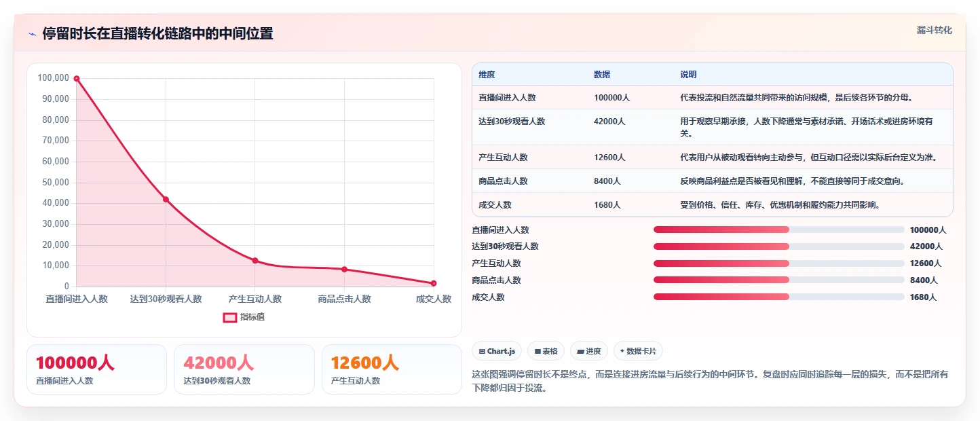
Task: Click the lightning icon beside the title
Action: [x=32, y=34]
